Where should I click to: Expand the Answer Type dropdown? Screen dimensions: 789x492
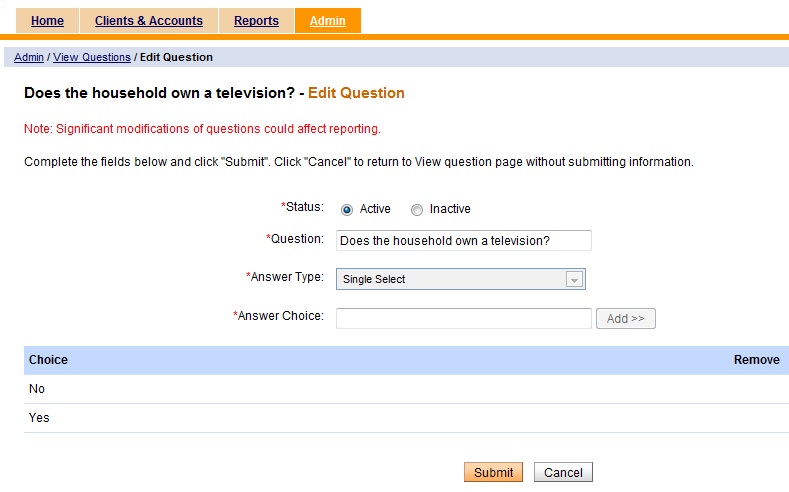461,280
